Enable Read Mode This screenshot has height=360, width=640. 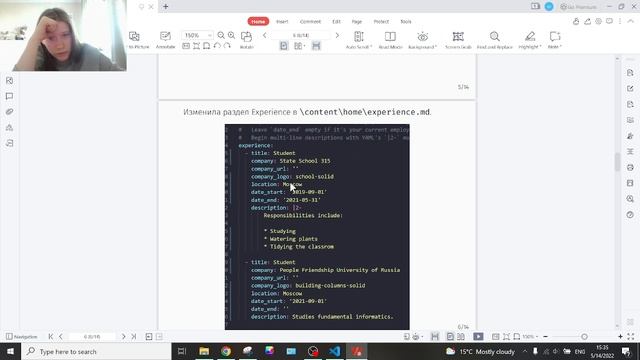click(390, 40)
